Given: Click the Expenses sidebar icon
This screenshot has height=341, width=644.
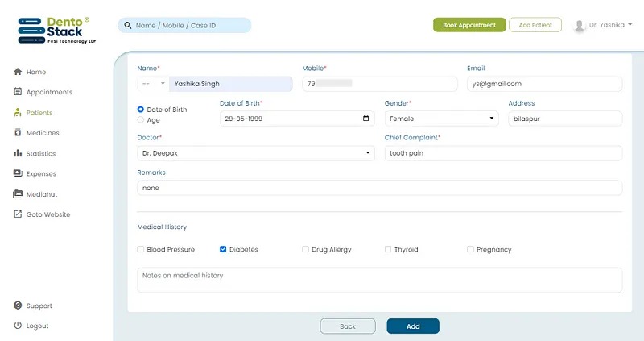Looking at the screenshot, I should coord(18,173).
